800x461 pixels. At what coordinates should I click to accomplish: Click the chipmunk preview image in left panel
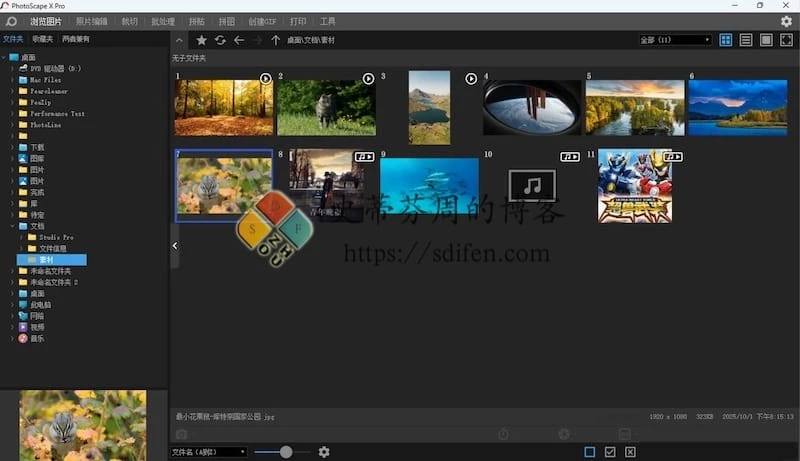tap(83, 425)
